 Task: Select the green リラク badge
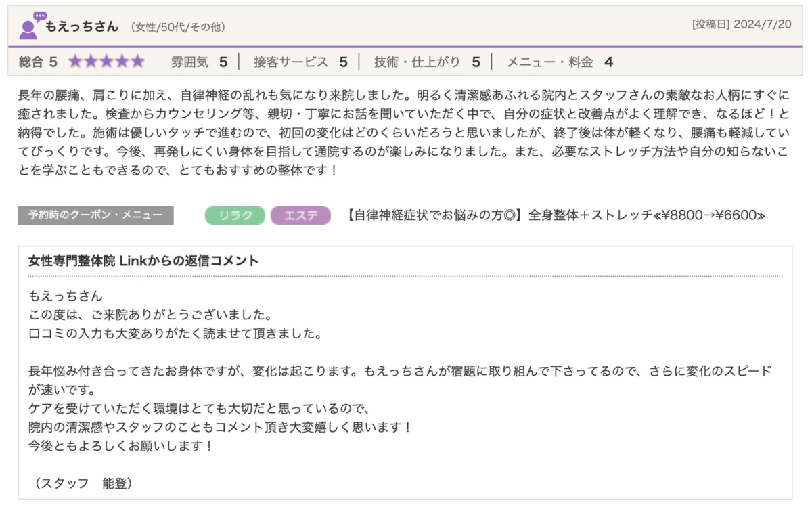235,215
